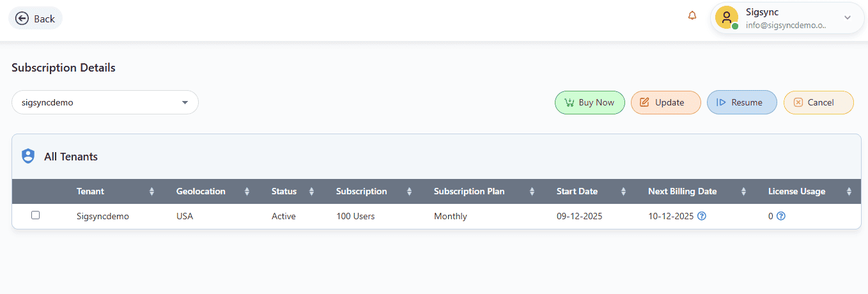Click the notification bell icon

(x=692, y=16)
